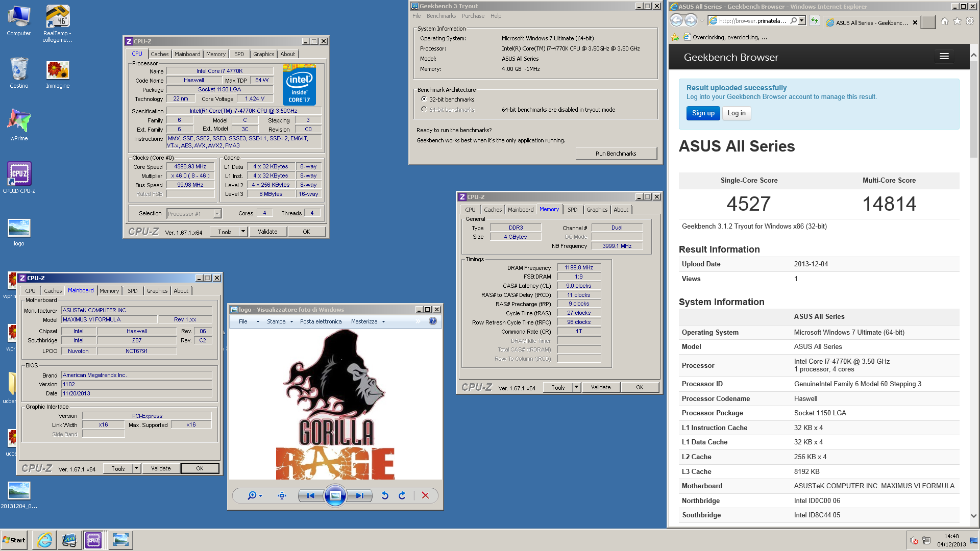Click the IE address bar URL field
Screen dimensions: 980x551
coord(752,21)
